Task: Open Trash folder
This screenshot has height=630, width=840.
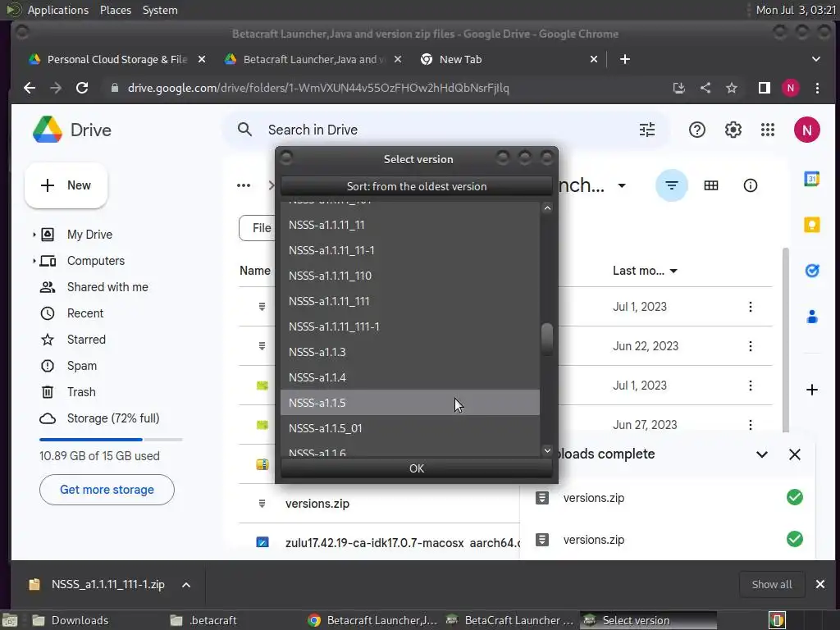Action: 81,392
